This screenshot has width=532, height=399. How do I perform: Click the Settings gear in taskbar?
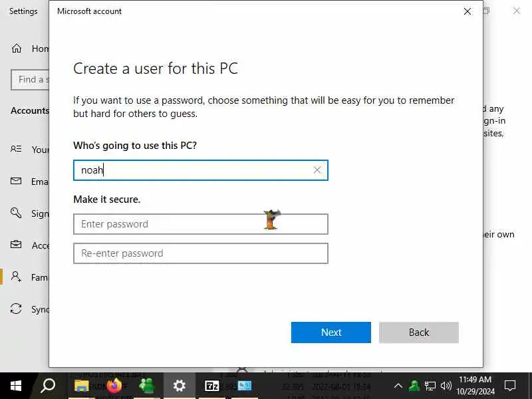[179, 386]
